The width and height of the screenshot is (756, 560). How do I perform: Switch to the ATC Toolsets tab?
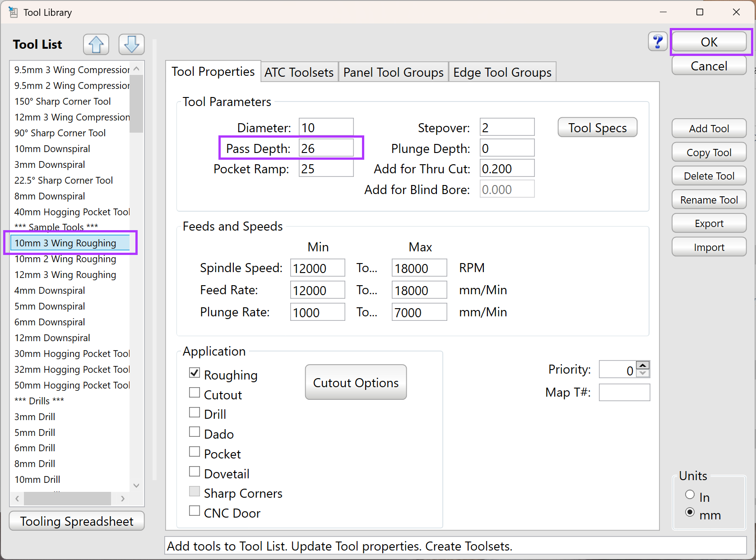[299, 72]
